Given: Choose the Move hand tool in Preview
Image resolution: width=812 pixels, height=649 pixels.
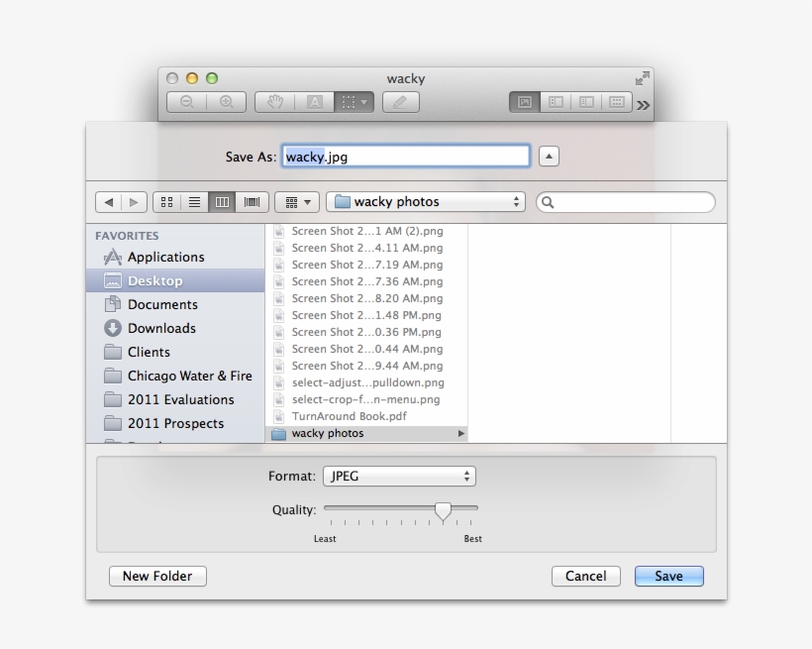Looking at the screenshot, I should (x=273, y=102).
